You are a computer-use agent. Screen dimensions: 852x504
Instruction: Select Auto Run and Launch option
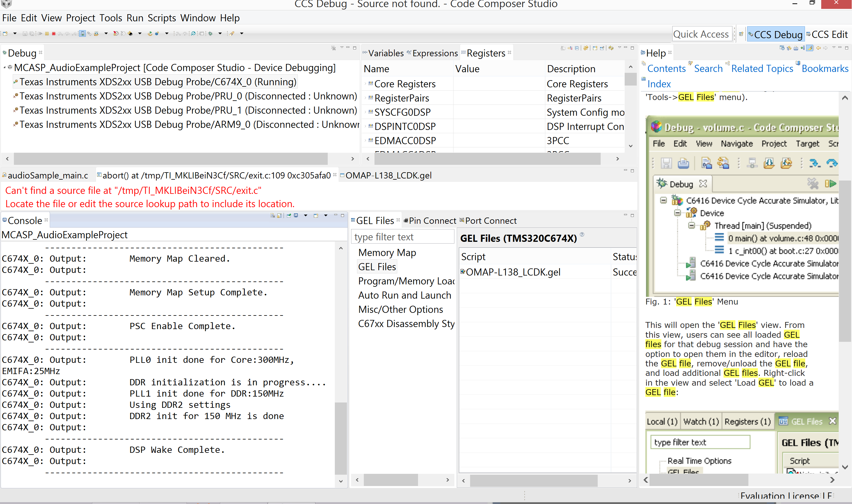pos(405,295)
